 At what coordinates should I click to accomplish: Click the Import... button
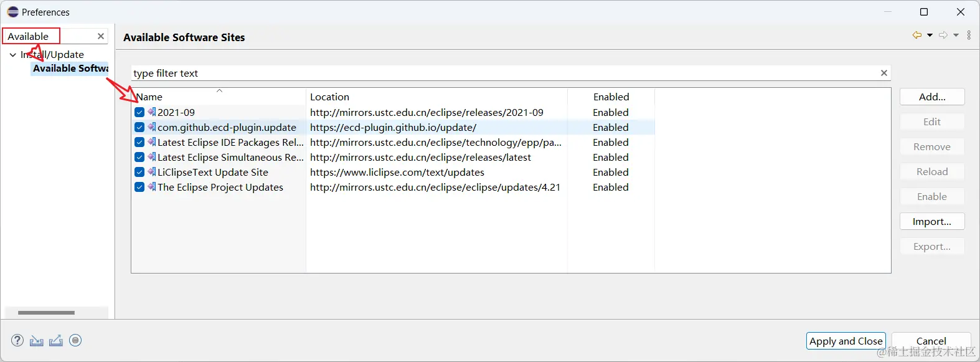pyautogui.click(x=932, y=221)
